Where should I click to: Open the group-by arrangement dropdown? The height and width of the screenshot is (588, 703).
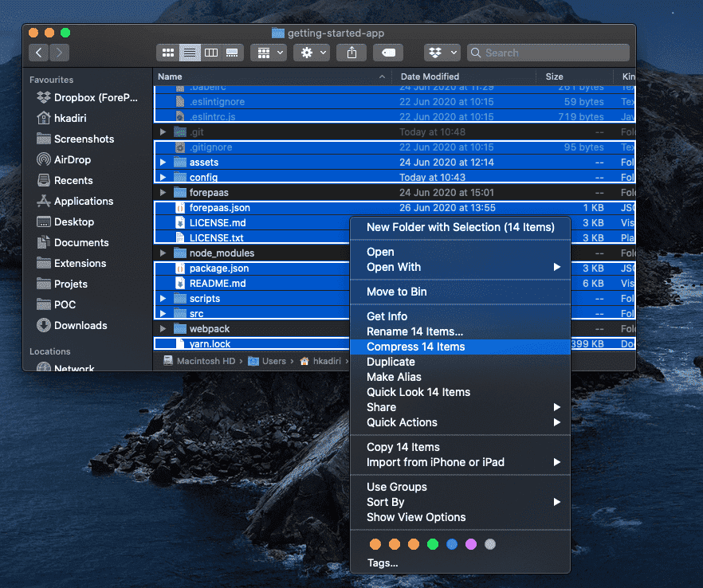269,53
